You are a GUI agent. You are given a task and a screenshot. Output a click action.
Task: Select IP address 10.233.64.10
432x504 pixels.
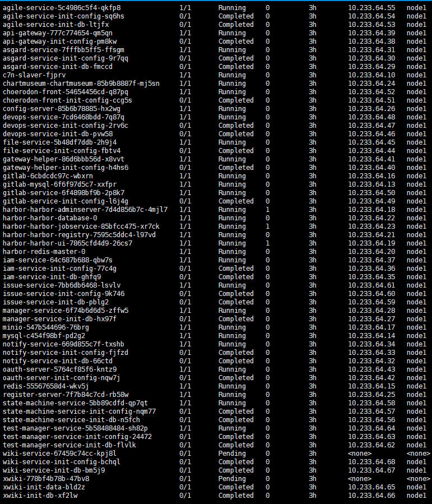371,75
